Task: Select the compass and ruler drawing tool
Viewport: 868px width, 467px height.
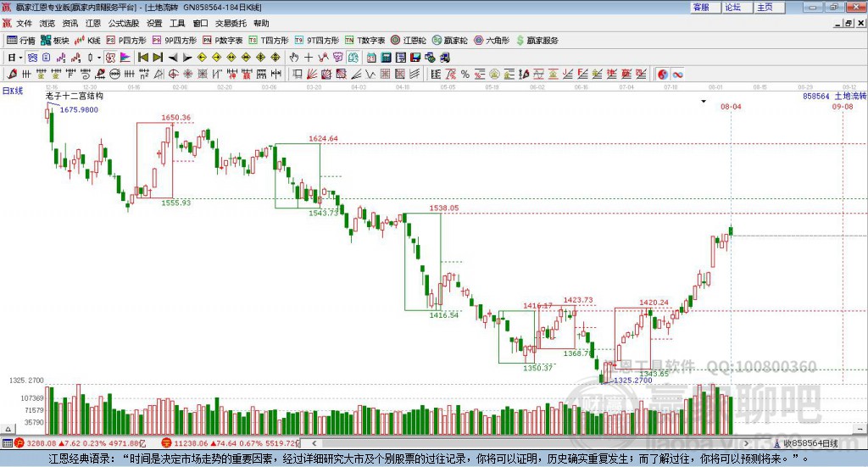Action: coord(159,74)
